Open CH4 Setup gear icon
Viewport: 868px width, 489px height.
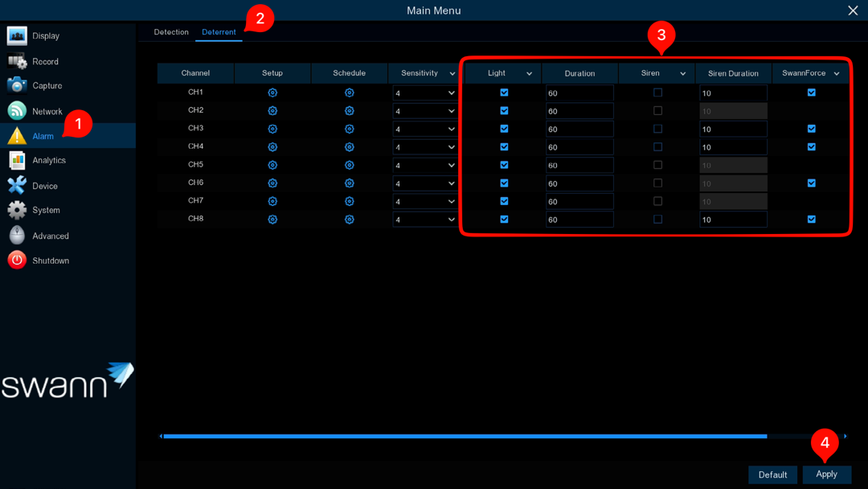[x=272, y=146]
